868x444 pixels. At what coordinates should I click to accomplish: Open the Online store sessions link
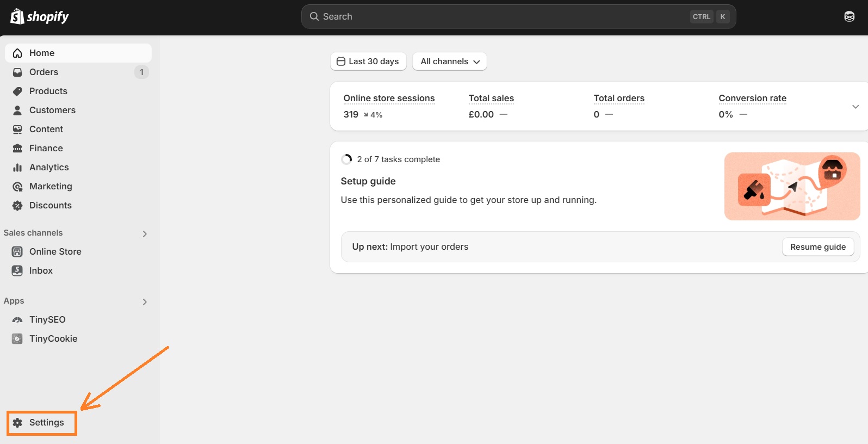click(389, 98)
